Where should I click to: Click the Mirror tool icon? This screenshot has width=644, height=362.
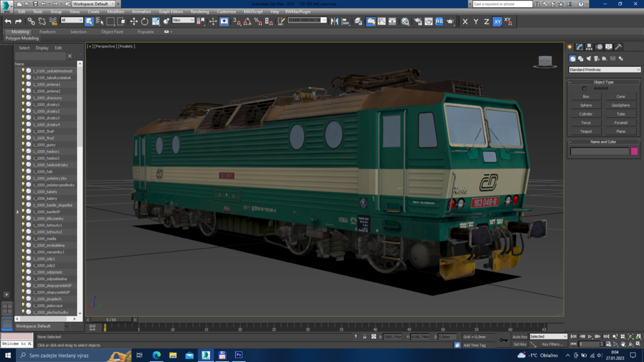pyautogui.click(x=334, y=21)
